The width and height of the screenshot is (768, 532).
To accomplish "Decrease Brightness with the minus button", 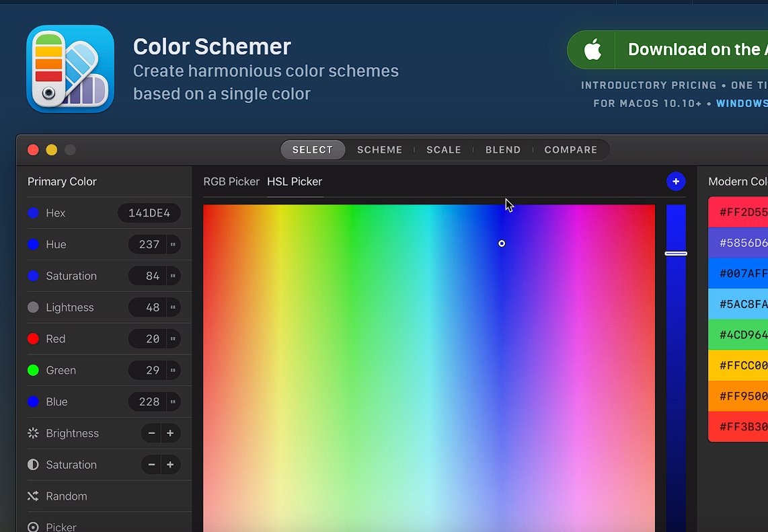I will (x=151, y=433).
